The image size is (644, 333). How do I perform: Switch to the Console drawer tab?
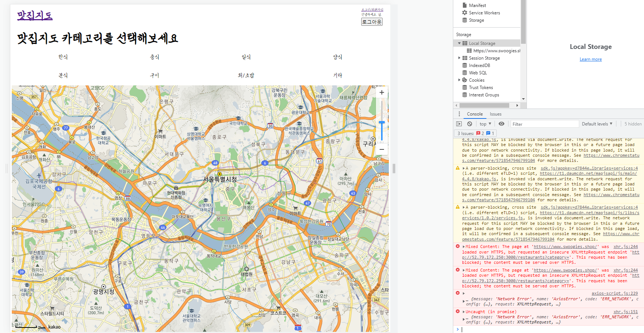pos(475,114)
